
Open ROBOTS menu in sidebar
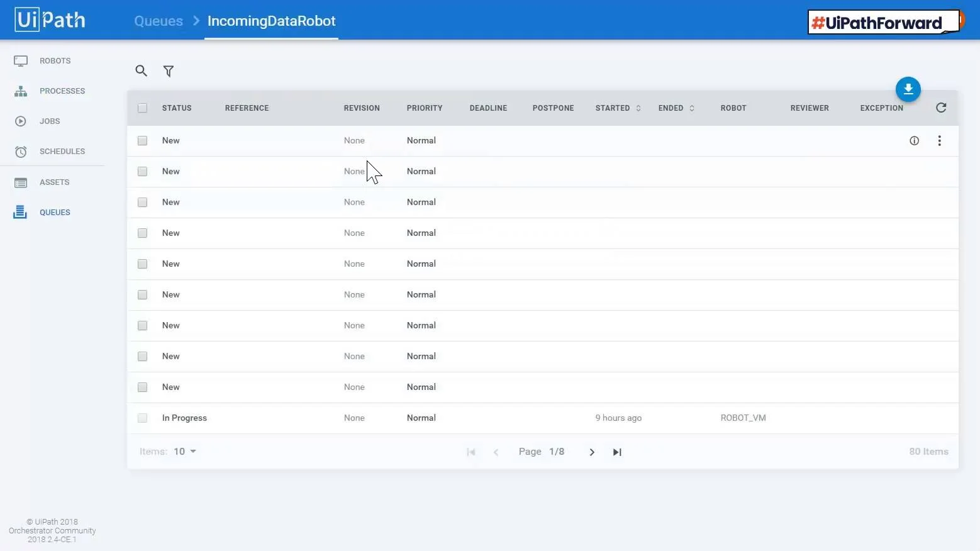pyautogui.click(x=55, y=61)
